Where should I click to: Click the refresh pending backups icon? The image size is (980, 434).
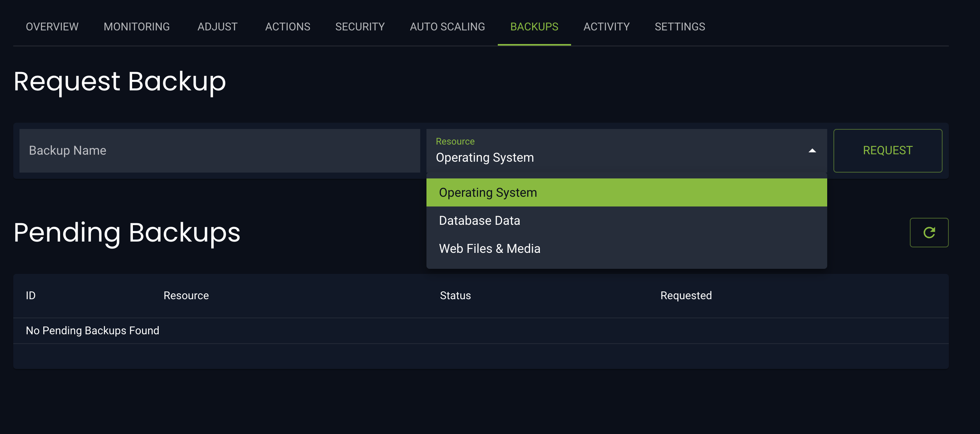(x=929, y=233)
